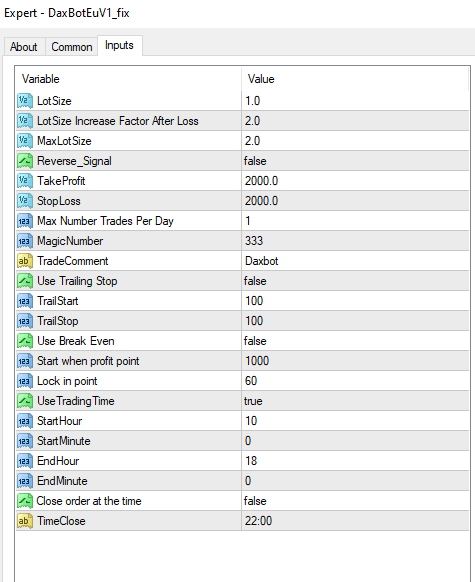Viewport: 475px width, 582px height.
Task: Click the Variable column header
Action: [x=128, y=79]
